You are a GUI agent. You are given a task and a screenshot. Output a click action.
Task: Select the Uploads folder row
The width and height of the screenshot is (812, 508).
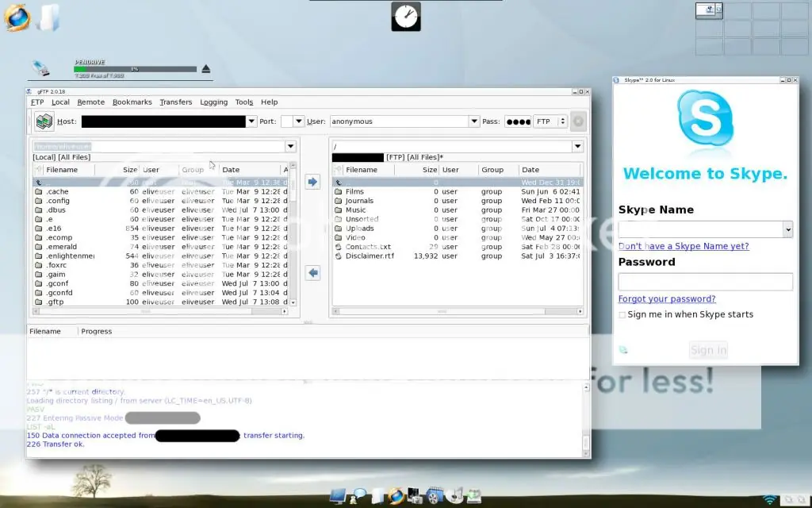click(458, 229)
